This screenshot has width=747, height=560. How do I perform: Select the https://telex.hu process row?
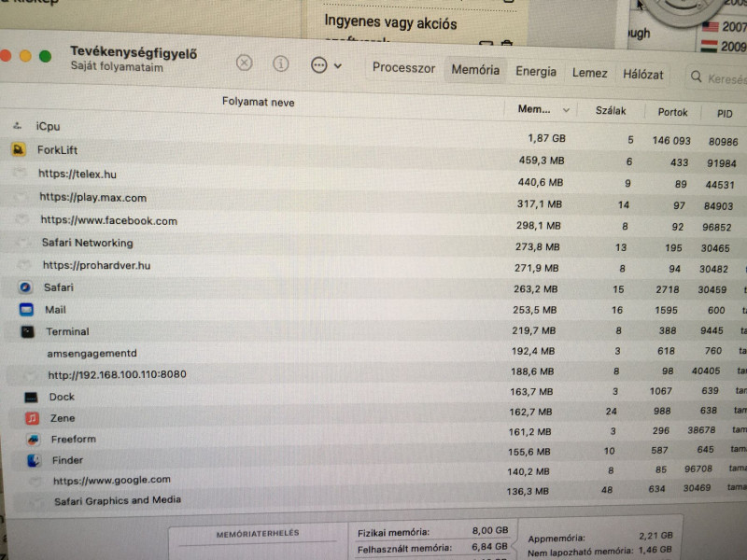click(x=373, y=178)
